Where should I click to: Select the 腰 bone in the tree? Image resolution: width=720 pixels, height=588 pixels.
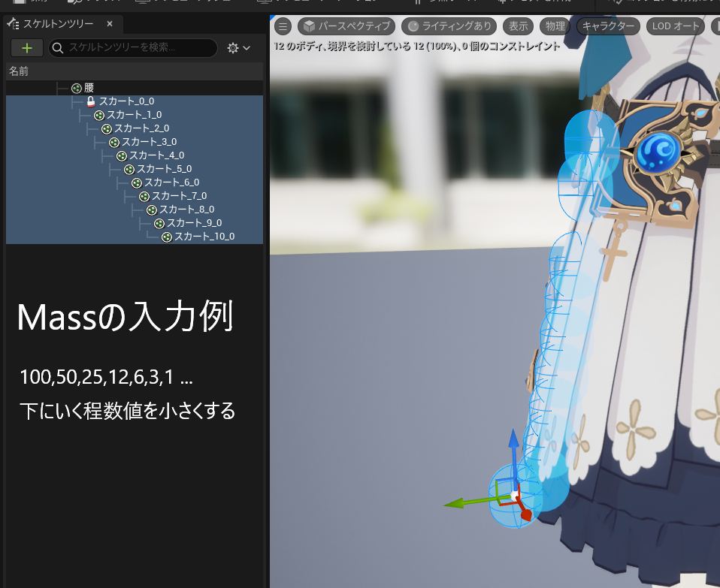click(134, 88)
